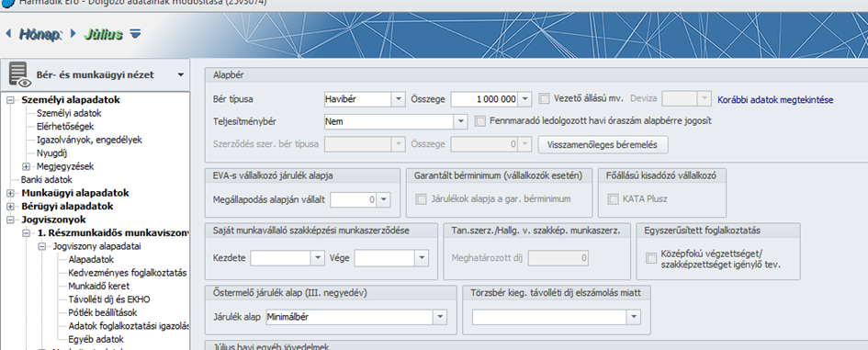Click Megállapodás alapján vállalt value field
The image size is (868, 350).
tap(354, 199)
